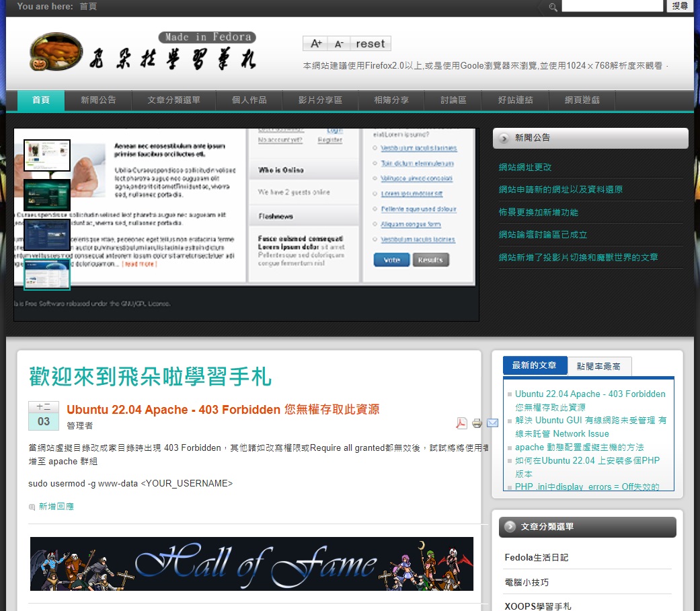Image resolution: width=700 pixels, height=611 pixels.
Task: Click the 新增回應 add comment link
Action: 56,506
